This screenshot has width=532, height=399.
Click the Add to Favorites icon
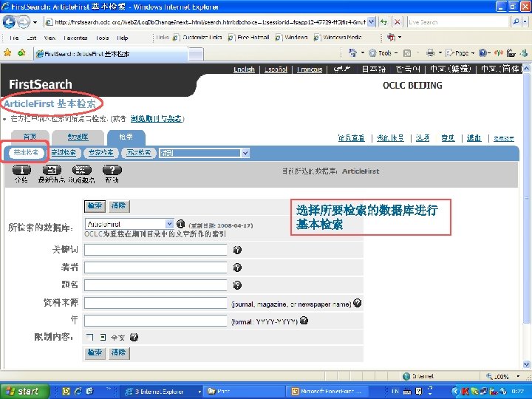click(x=21, y=53)
